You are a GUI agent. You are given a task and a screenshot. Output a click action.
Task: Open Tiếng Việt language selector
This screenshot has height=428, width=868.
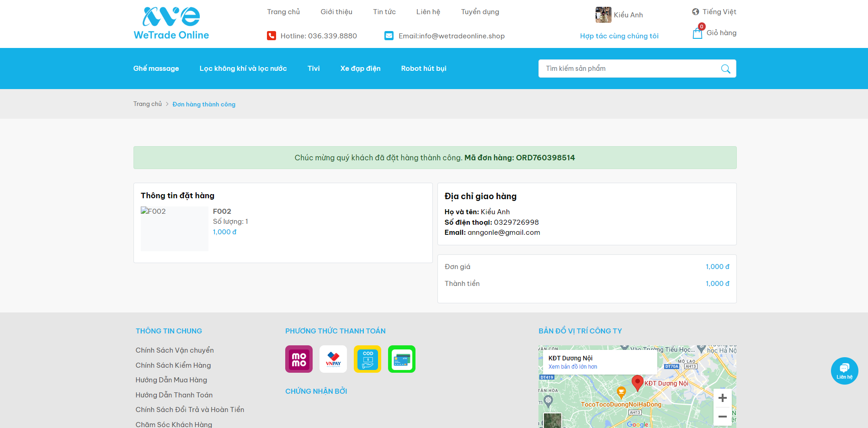[x=714, y=12]
